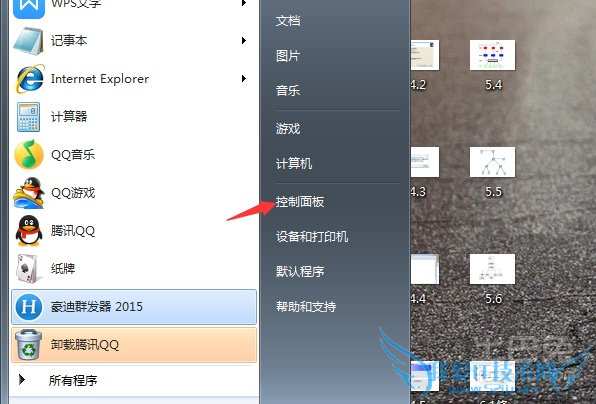Click the Internet Explorer logo icon
The height and width of the screenshot is (404, 596).
click(x=30, y=79)
